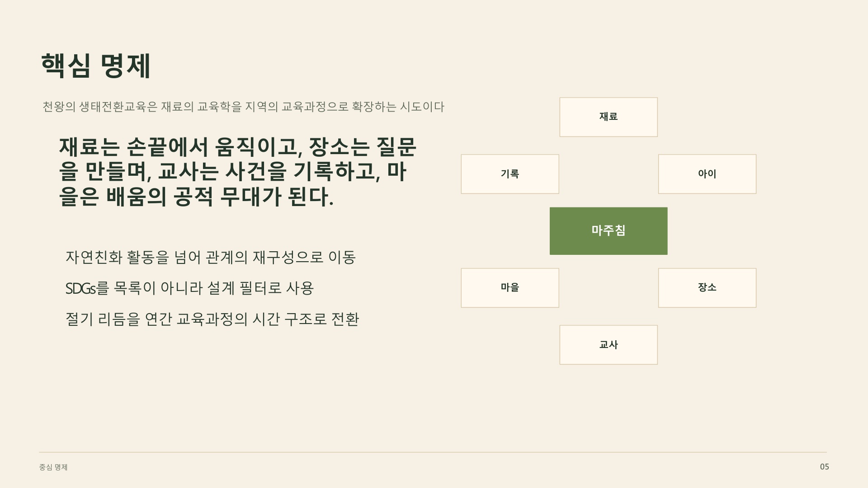The image size is (868, 488).
Task: Click the slide title 핵심 명제
Action: pos(96,66)
